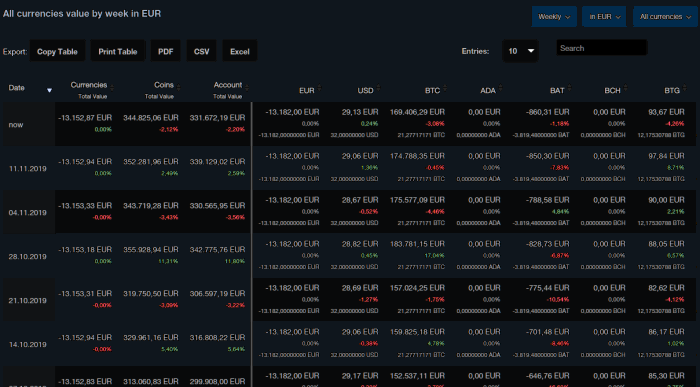The height and width of the screenshot is (387, 700).
Task: Open the in EUR currency dropdown
Action: pyautogui.click(x=604, y=17)
